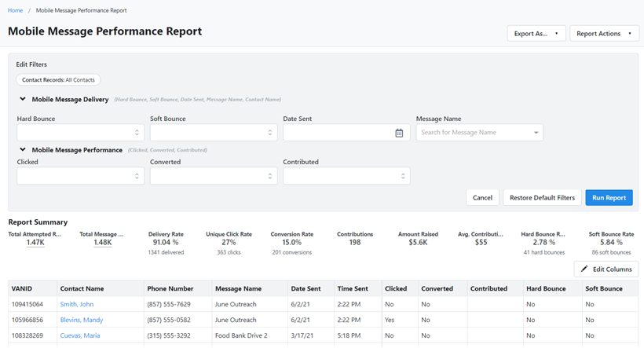Click the Contact Records: All Contacts pill
The width and height of the screenshot is (644, 348).
point(58,79)
